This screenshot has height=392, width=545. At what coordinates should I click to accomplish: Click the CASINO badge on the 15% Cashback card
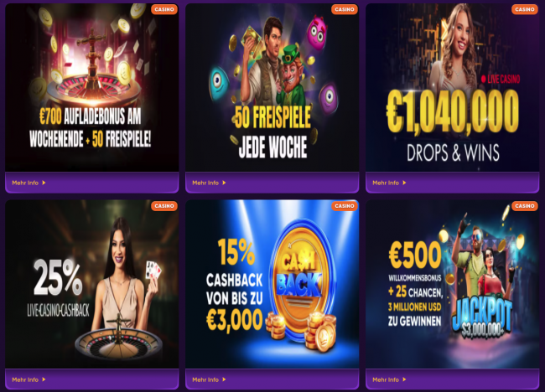pos(345,206)
